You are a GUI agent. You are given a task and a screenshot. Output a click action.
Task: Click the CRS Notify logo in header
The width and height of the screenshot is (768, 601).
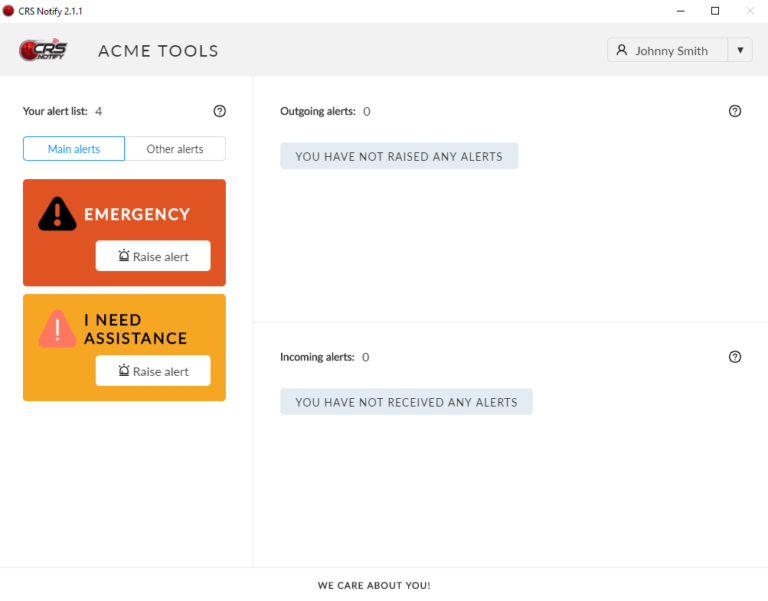tap(42, 50)
